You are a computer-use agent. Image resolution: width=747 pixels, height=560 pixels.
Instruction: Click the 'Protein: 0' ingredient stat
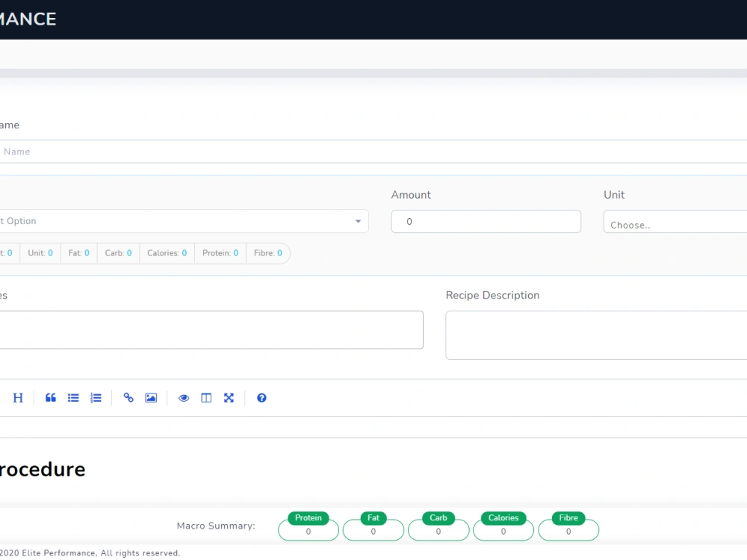click(220, 253)
